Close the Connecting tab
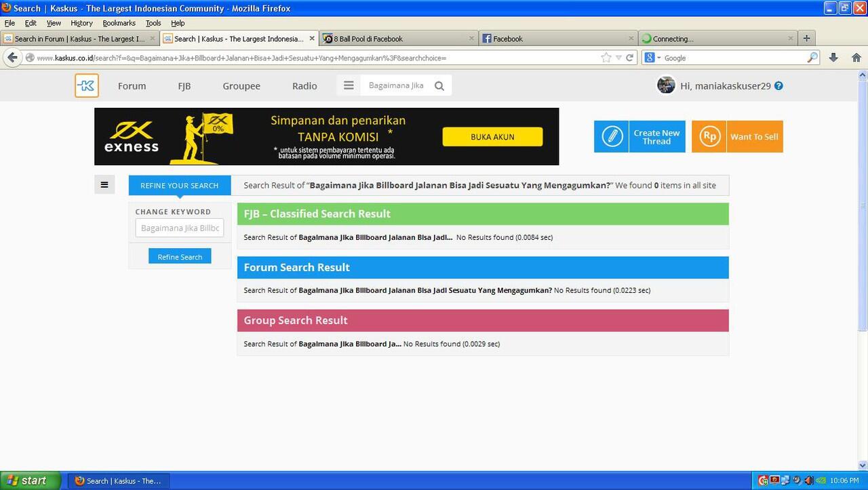Screen dimensions: 868x490 [x=791, y=39]
